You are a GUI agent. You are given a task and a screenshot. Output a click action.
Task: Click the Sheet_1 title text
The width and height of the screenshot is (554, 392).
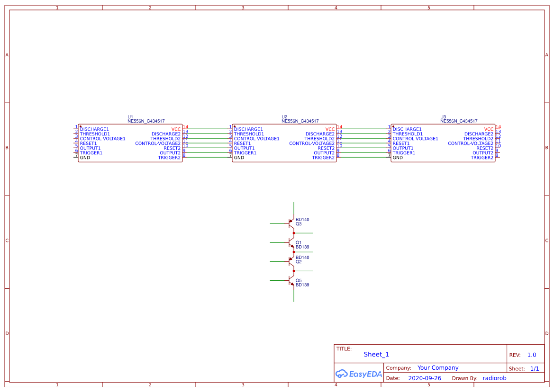376,354
